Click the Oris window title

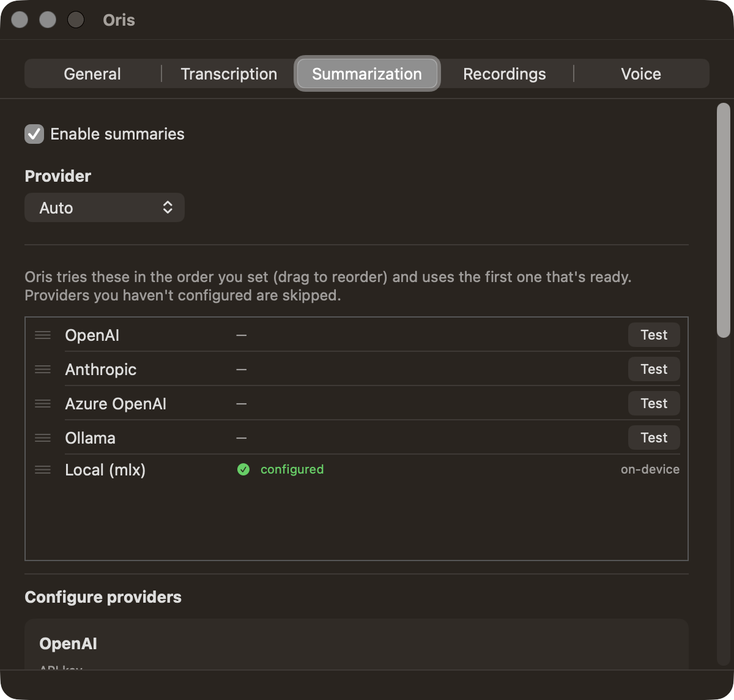(x=119, y=20)
